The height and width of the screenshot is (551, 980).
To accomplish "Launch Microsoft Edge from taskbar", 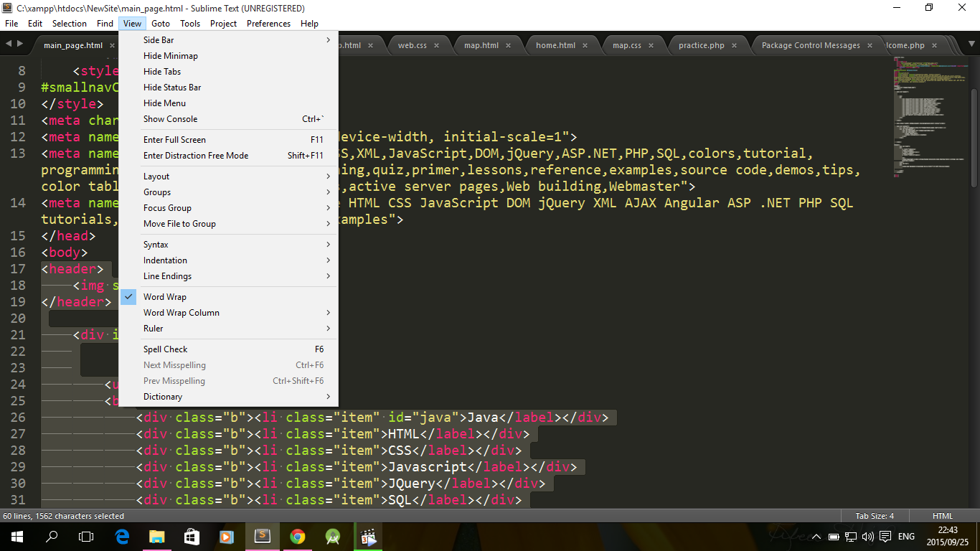I will pos(122,536).
